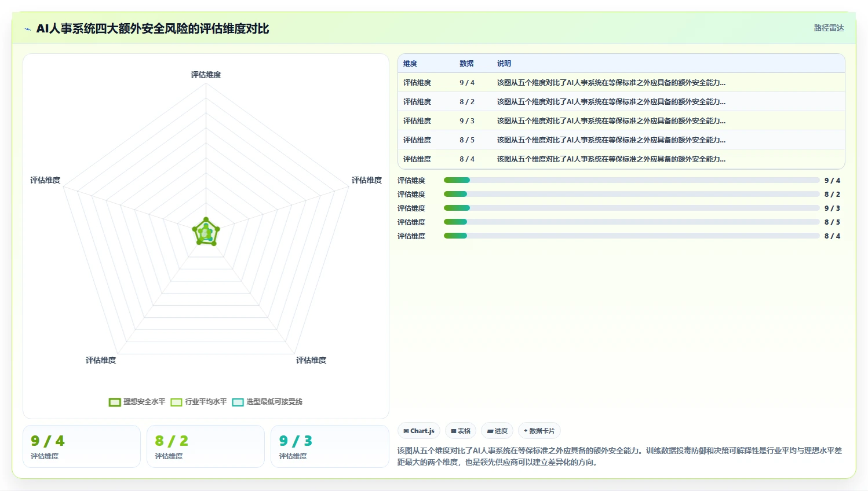Click the 说明 column header
Viewport: 868px width, 491px height.
(504, 64)
